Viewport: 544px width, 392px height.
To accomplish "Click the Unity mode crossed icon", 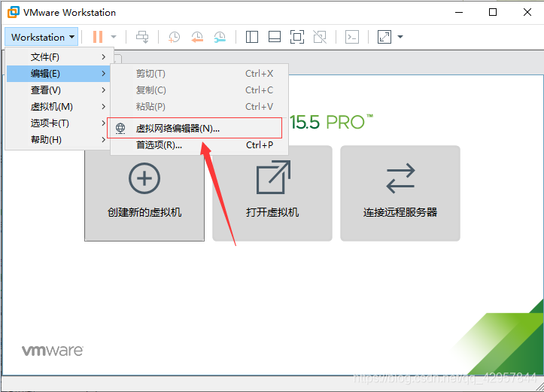I will click(320, 37).
